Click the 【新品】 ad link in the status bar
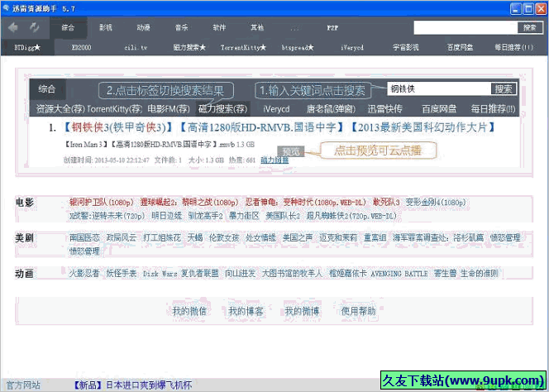This screenshot has width=549, height=392. [x=132, y=385]
